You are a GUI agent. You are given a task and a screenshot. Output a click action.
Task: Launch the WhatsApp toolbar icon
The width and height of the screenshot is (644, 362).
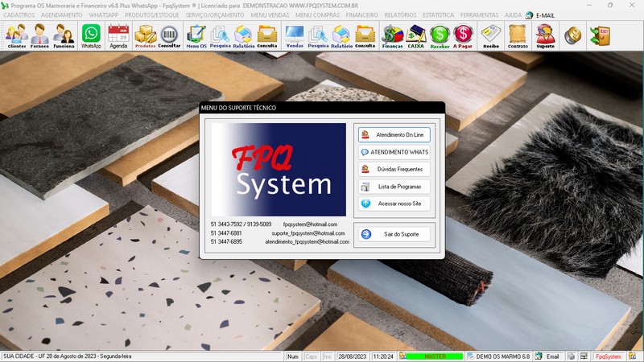point(91,36)
